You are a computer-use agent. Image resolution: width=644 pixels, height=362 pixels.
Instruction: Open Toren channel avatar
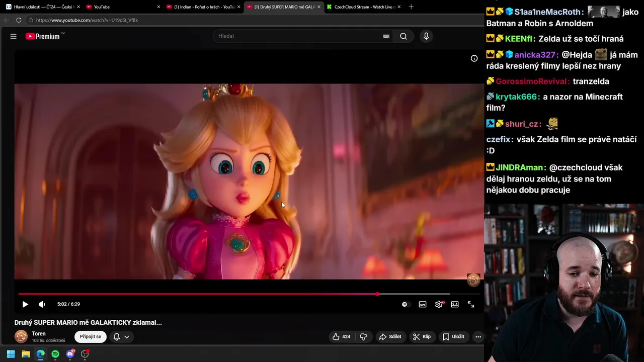click(x=21, y=336)
